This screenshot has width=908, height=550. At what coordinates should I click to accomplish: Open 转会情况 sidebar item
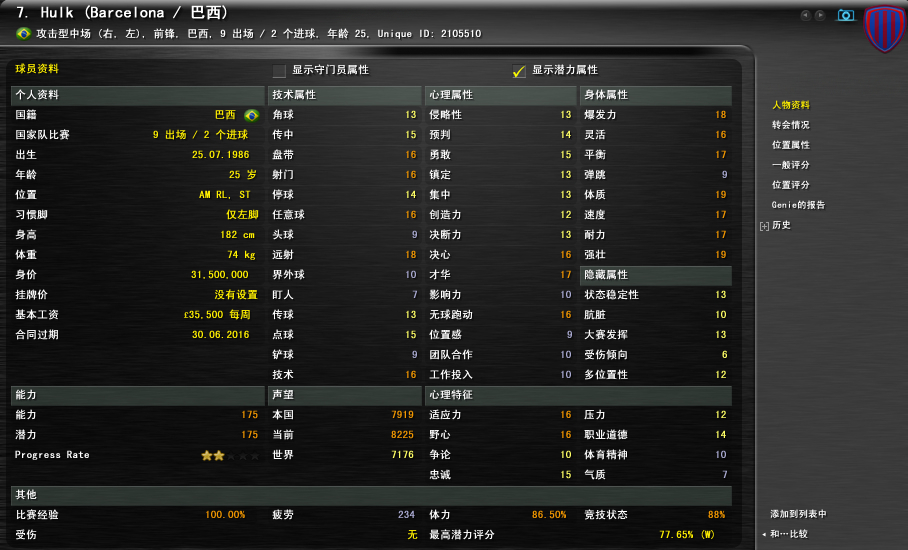pos(790,124)
